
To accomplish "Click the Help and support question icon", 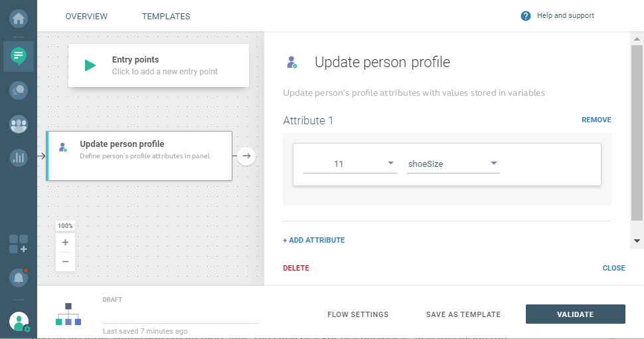I will click(526, 16).
